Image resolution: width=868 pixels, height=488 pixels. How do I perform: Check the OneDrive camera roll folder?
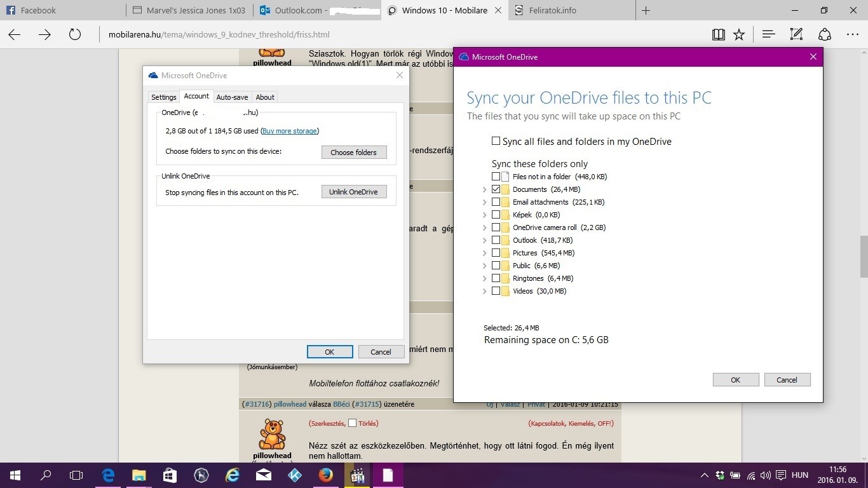[x=496, y=227]
